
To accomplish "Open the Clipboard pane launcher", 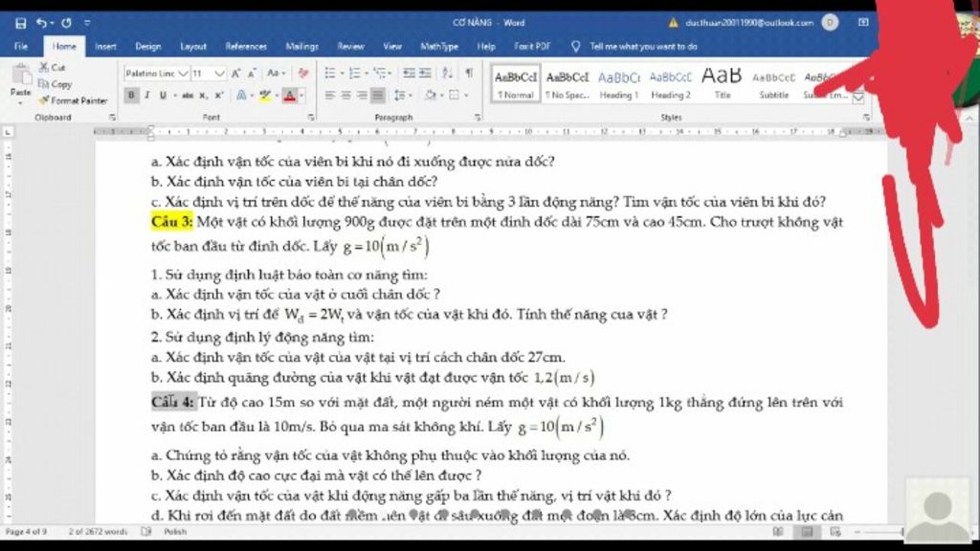I will pos(113,118).
